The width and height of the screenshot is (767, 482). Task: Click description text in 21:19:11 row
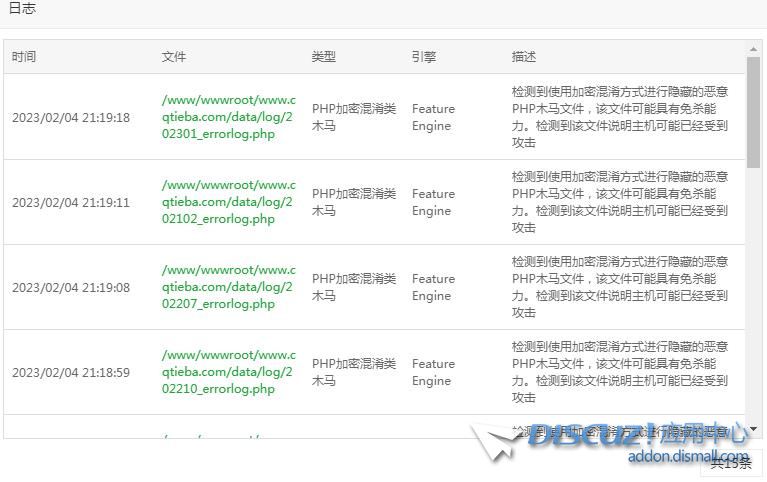click(x=620, y=202)
